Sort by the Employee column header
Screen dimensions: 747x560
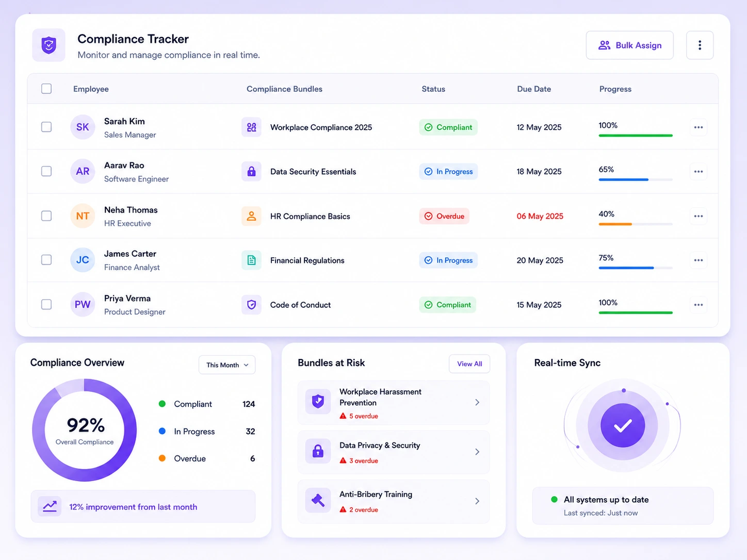[x=91, y=89]
